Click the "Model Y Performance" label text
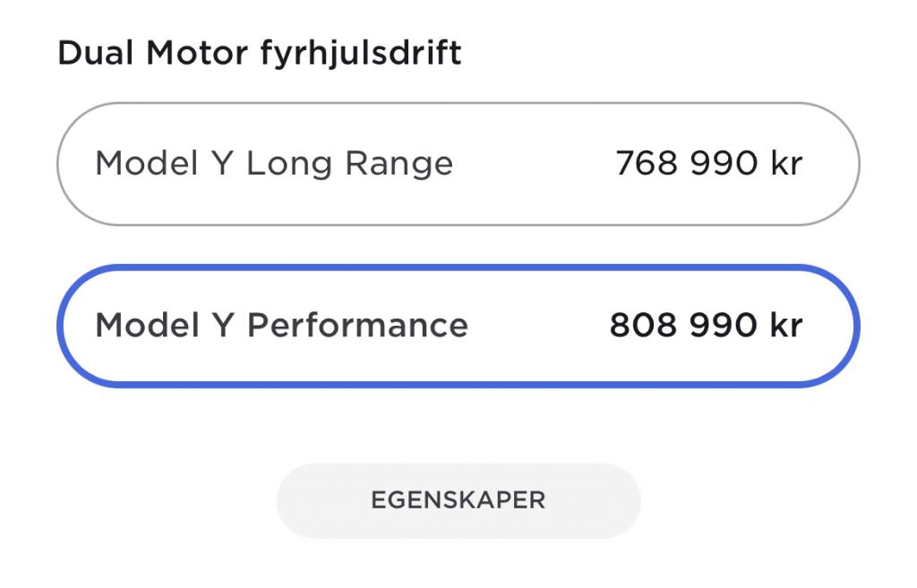Screen dimensions: 917x588 tap(281, 325)
